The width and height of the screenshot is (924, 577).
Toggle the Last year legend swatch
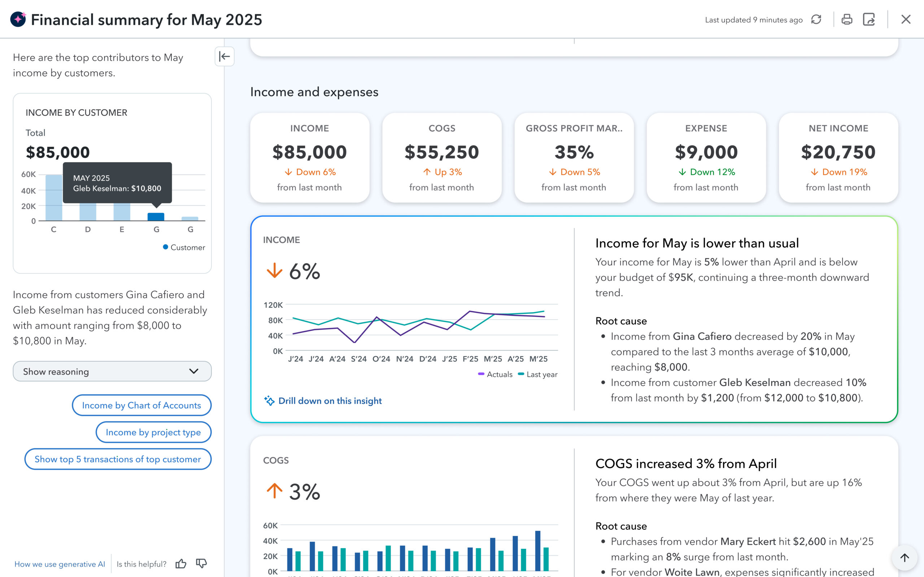[521, 374]
